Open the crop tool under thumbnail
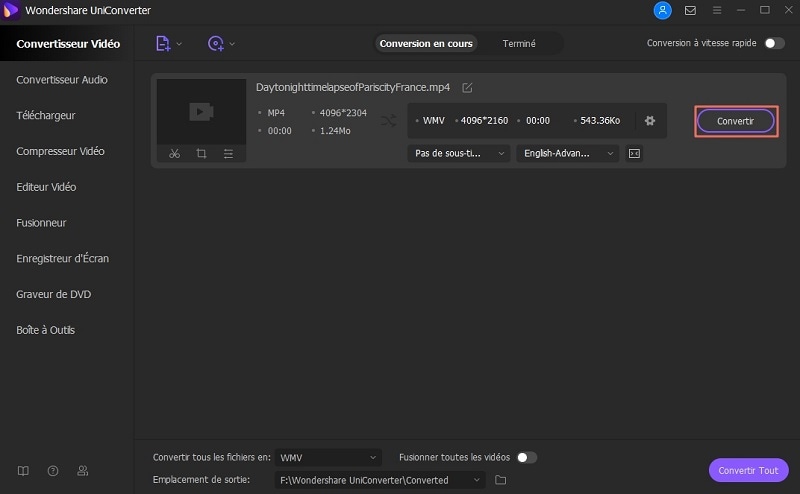 pos(202,154)
